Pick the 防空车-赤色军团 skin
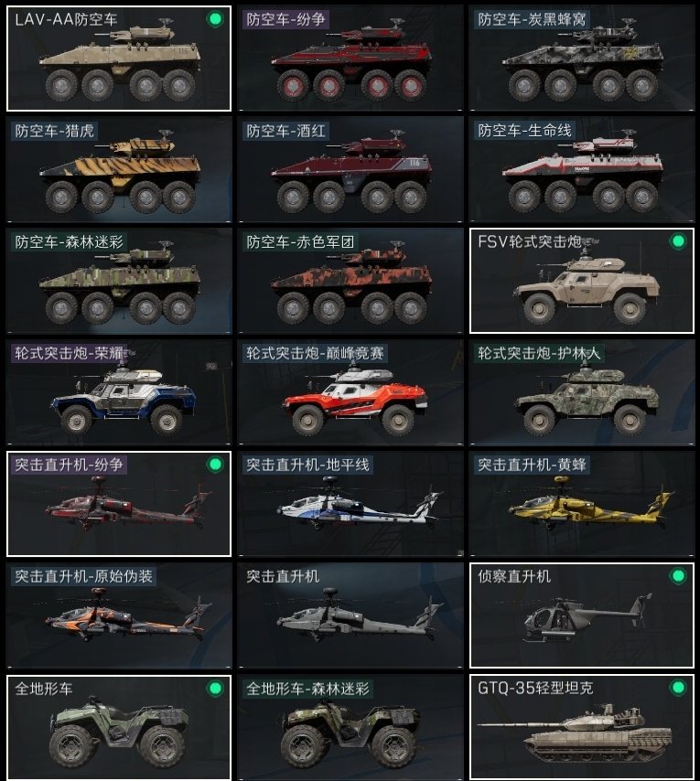Viewport: 700px width, 781px height. 350,281
